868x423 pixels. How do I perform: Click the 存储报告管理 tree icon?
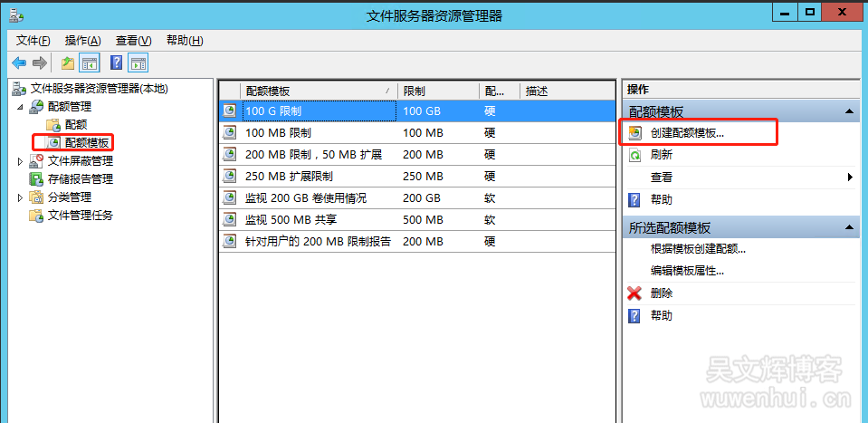[x=36, y=178]
